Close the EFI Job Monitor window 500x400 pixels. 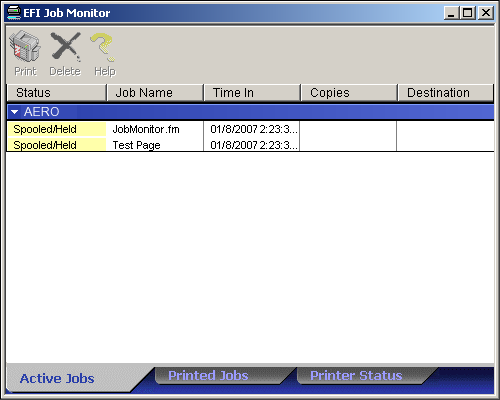[486, 13]
